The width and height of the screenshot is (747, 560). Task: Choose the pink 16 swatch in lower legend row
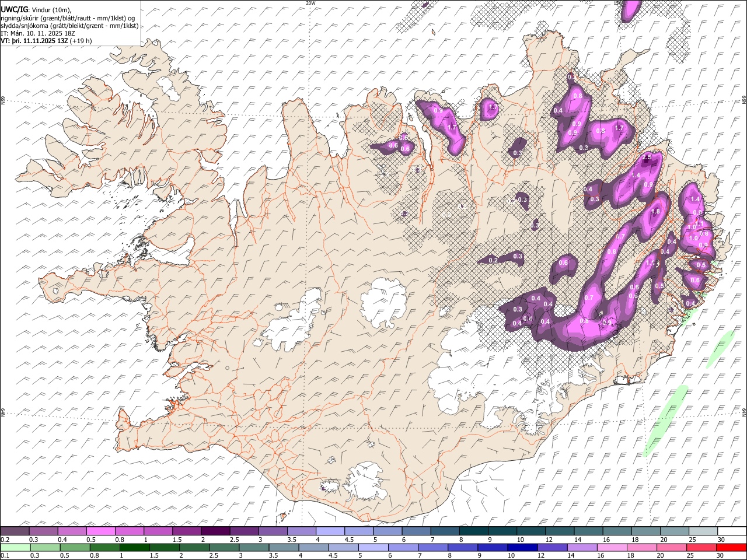(x=612, y=547)
